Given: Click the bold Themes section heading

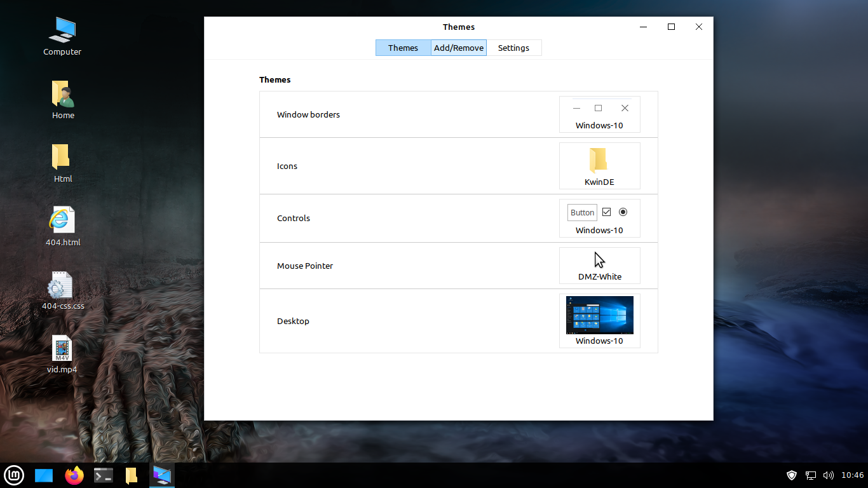Looking at the screenshot, I should point(275,80).
